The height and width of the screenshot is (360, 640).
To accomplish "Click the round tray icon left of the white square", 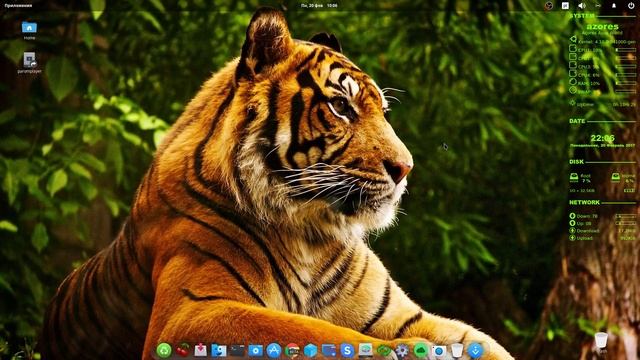I will (549, 6).
